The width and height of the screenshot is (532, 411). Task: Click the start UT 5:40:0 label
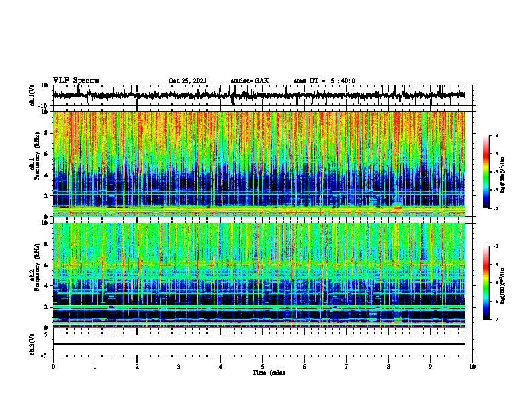324,81
